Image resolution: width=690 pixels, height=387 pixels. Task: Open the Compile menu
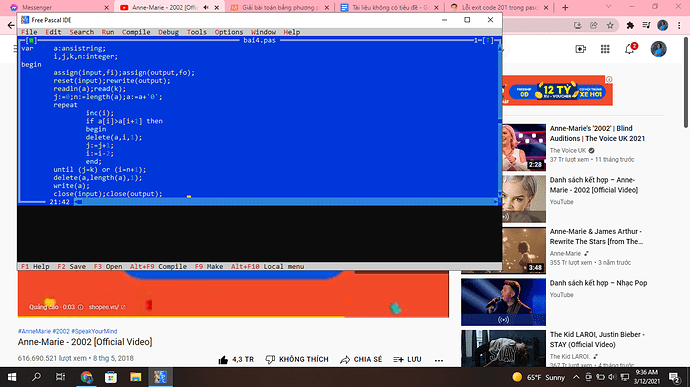[x=136, y=32]
